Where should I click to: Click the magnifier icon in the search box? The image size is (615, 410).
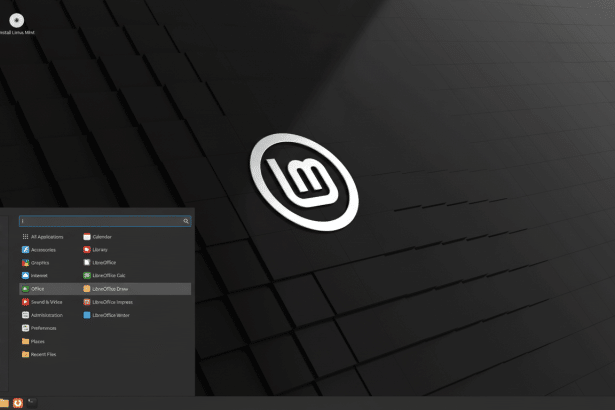coord(186,221)
